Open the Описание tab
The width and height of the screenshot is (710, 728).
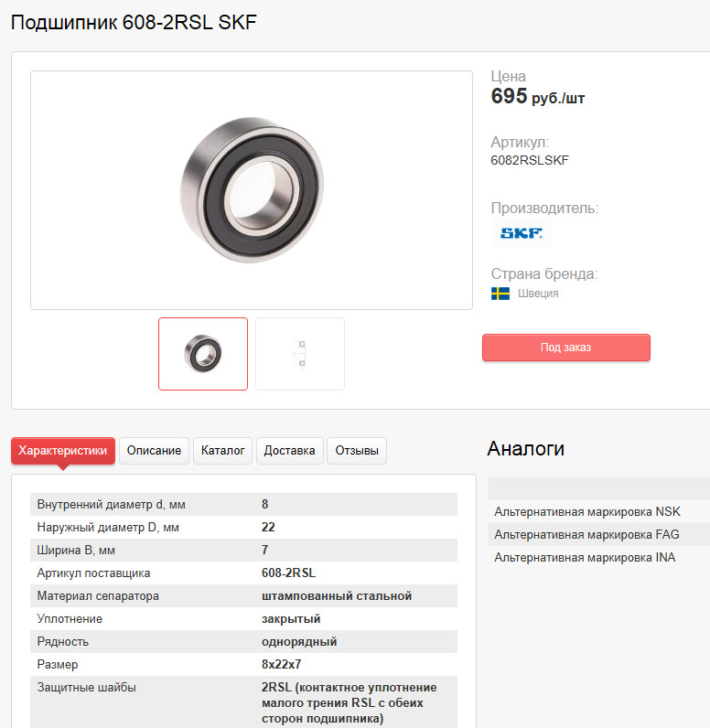click(154, 450)
